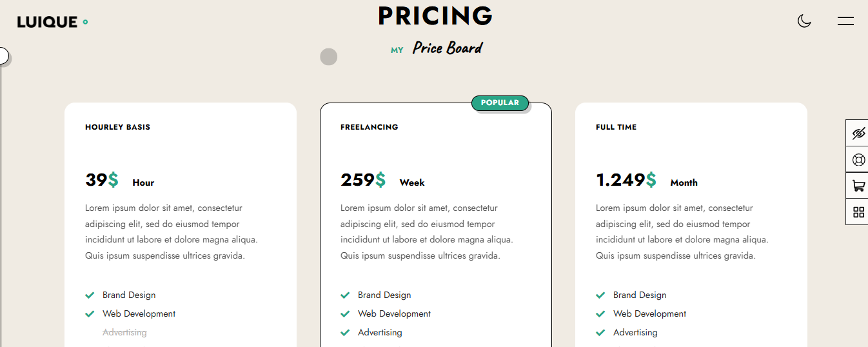This screenshot has height=347, width=868.
Task: Click the crossed-out eye icon in the side panel
Action: 858,133
